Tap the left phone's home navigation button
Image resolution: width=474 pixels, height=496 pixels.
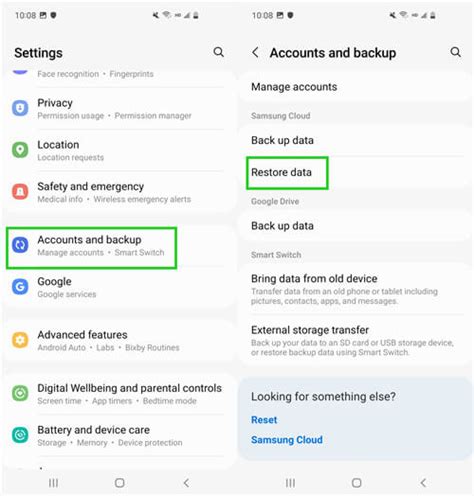120,483
